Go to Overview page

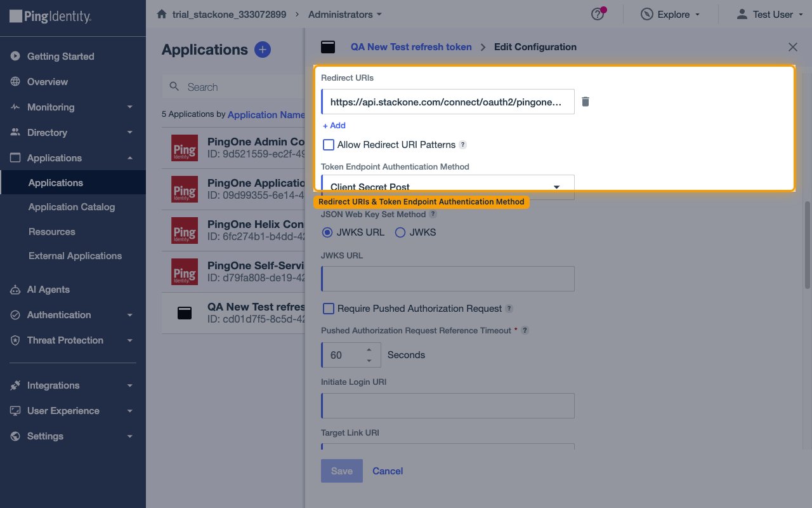[x=47, y=82]
